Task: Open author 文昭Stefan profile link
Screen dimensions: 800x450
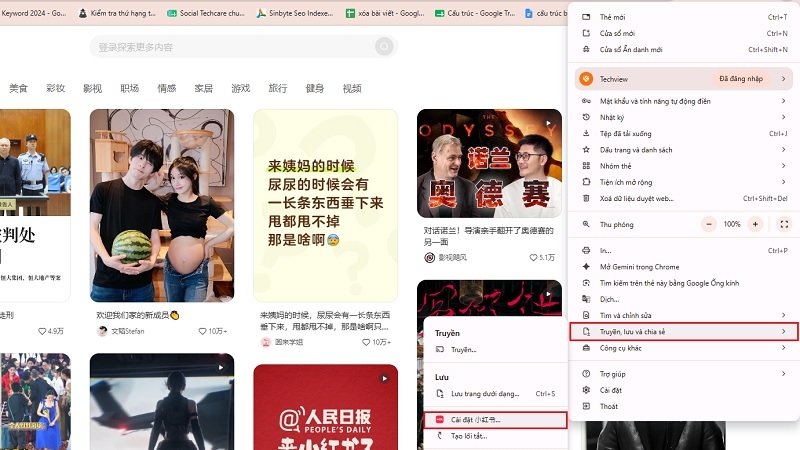Action: tap(121, 331)
